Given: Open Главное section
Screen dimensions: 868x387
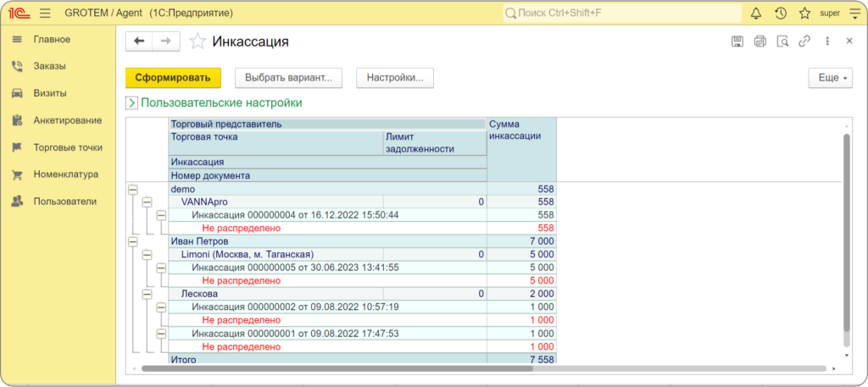Looking at the screenshot, I should [x=52, y=39].
